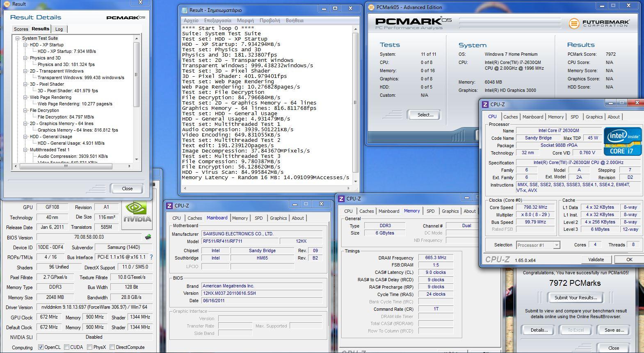Select 'File Decryption: 84.797 MB/s' tree row
Image resolution: width=644 pixels, height=353 pixels.
66,117
